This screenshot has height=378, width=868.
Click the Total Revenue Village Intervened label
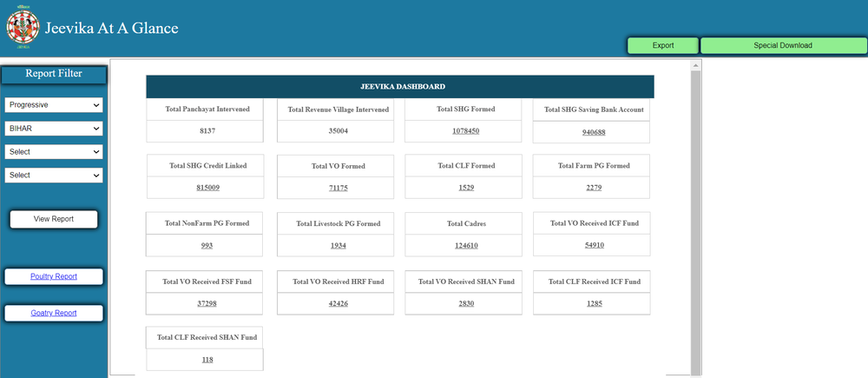pos(339,109)
